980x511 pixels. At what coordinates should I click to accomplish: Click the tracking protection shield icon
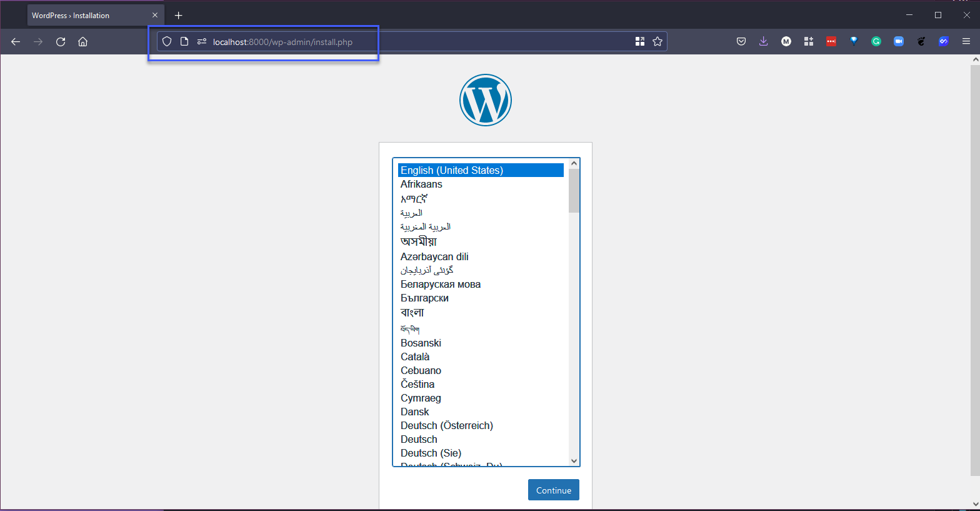click(x=167, y=41)
